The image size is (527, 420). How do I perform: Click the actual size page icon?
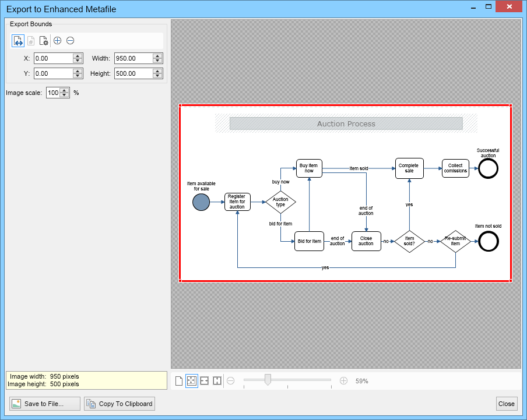coord(179,381)
